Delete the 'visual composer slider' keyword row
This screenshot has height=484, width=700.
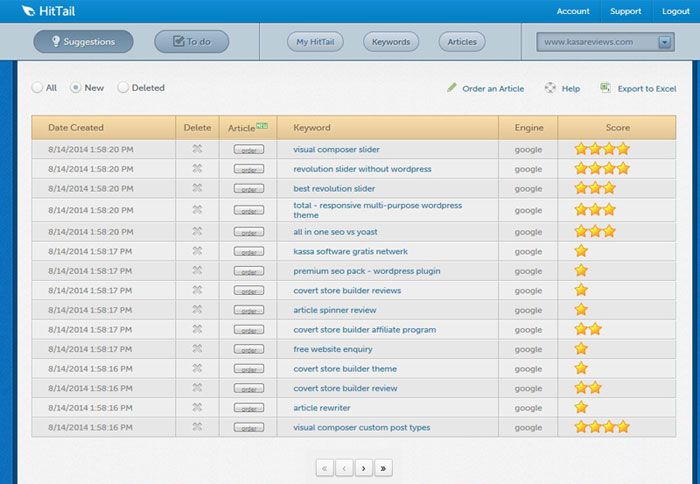(197, 150)
